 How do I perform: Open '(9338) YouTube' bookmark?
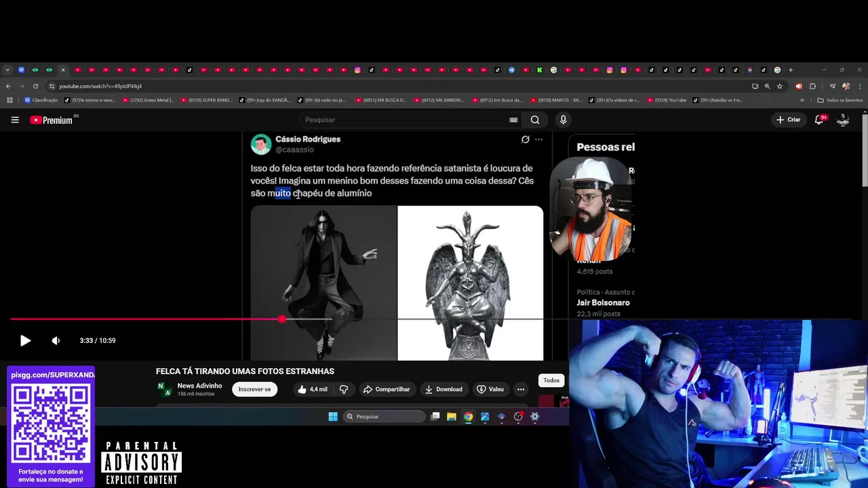[x=667, y=100]
